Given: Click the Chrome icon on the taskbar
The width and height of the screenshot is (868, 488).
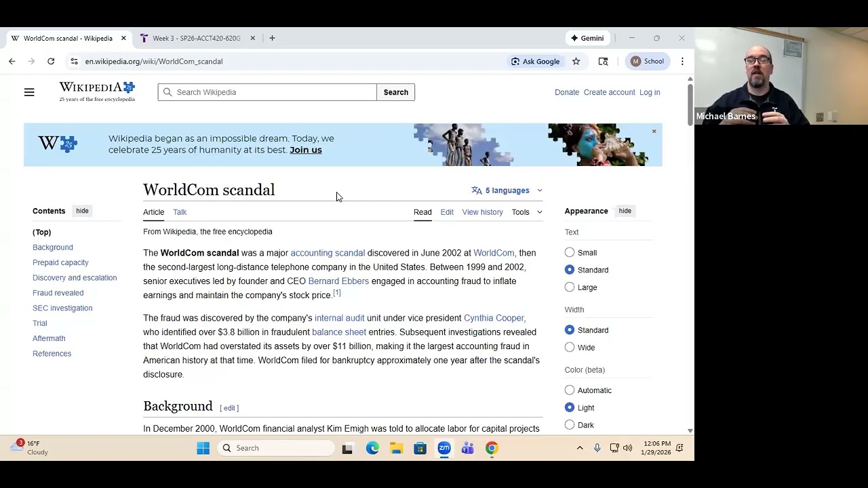Looking at the screenshot, I should pyautogui.click(x=492, y=448).
